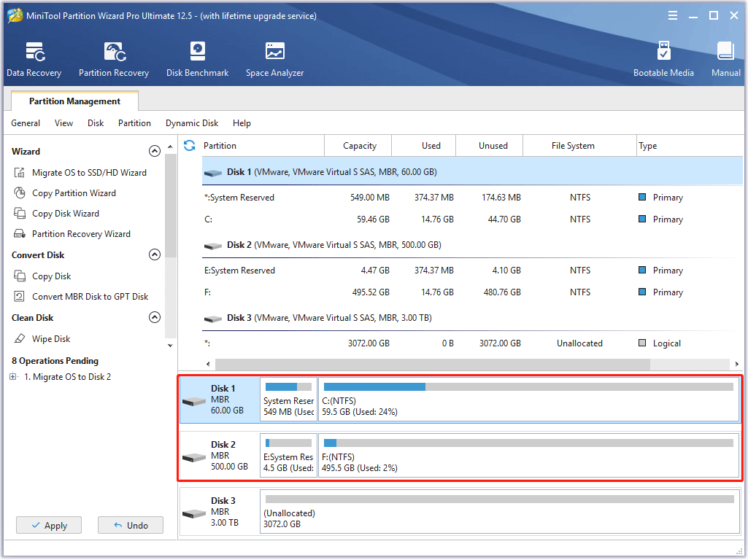Start the Disk Benchmark tool
This screenshot has width=748, height=560.
[197, 58]
